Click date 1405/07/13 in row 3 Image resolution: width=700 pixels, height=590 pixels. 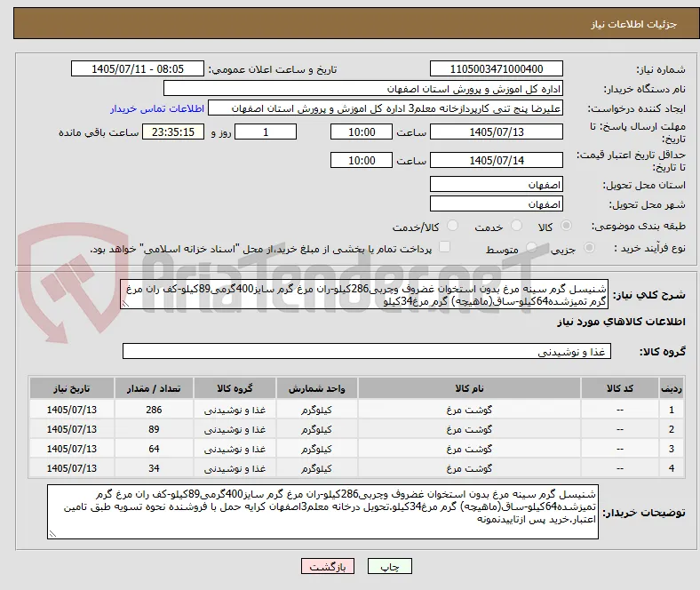[71, 449]
